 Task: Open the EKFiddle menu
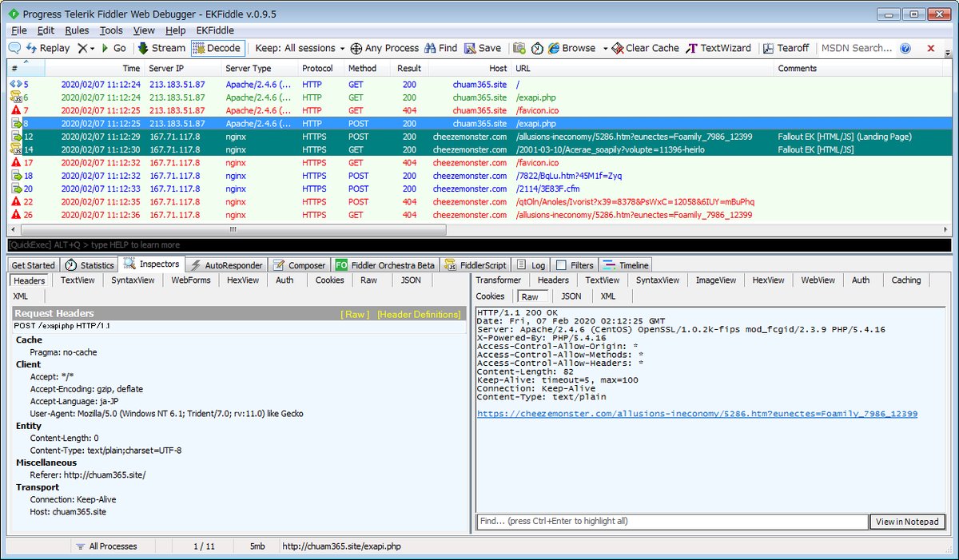point(215,30)
